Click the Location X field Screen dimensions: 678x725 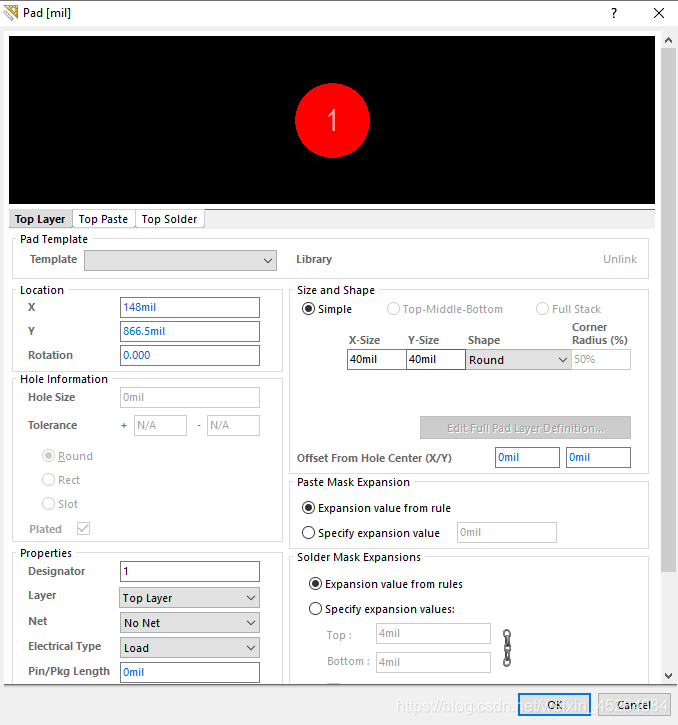pyautogui.click(x=190, y=307)
